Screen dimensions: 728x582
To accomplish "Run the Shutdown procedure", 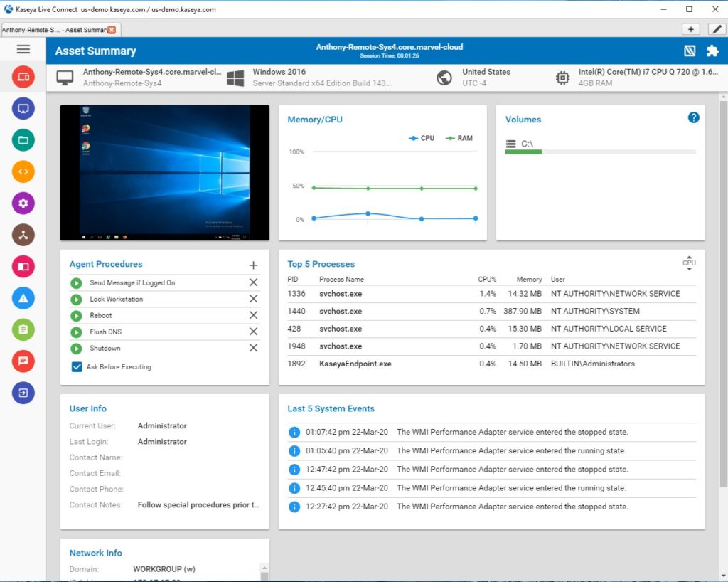I will 76,349.
